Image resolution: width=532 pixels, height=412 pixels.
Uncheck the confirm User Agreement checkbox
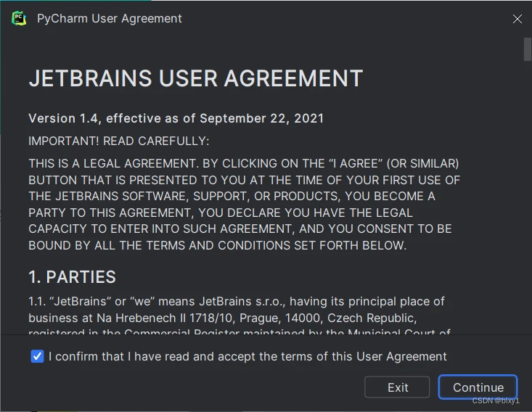37,356
